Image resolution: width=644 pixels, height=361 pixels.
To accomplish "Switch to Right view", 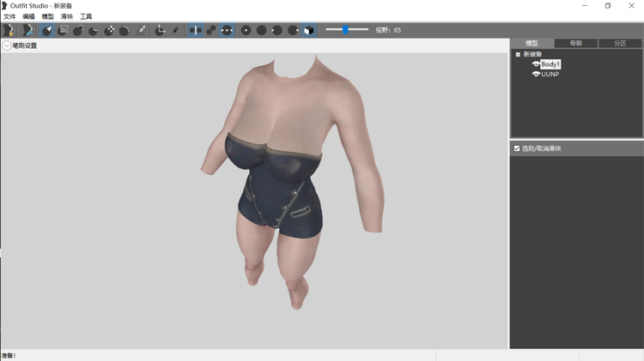I will tap(293, 30).
